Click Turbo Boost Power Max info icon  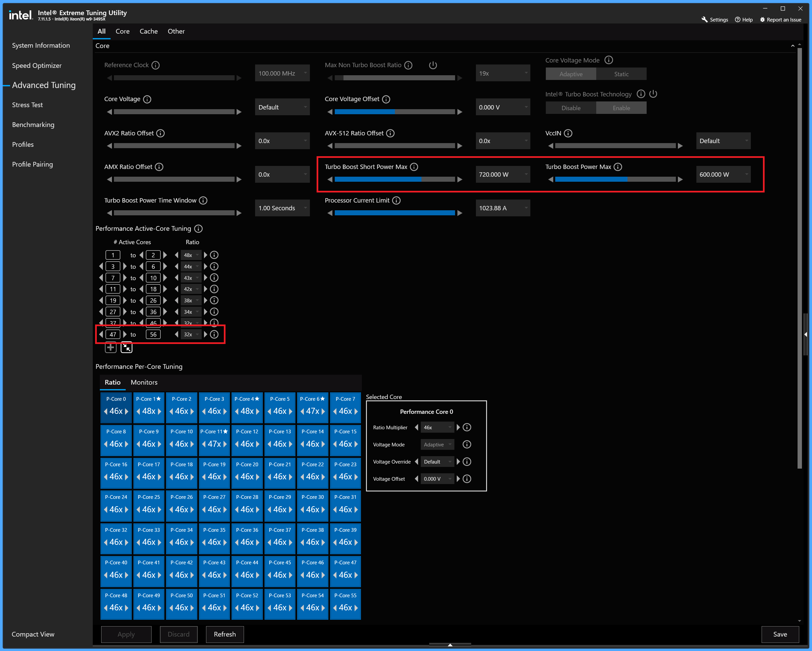(x=618, y=167)
